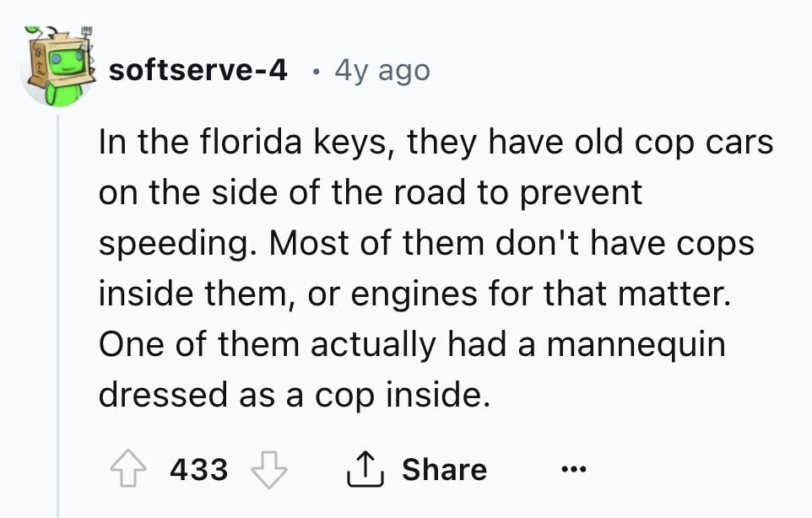Click the word "engines" in the comment
The image size is (812, 518).
pyautogui.click(x=414, y=295)
